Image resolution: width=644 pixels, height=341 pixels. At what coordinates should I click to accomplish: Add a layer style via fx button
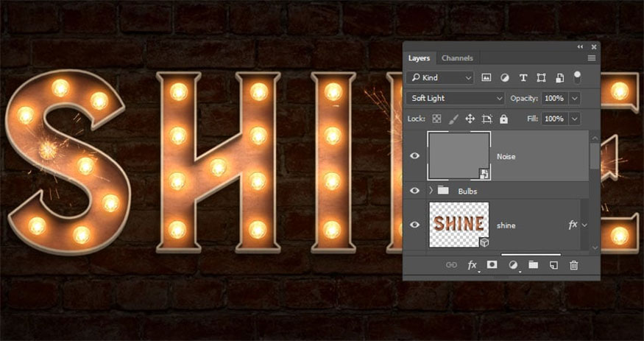[x=473, y=264]
